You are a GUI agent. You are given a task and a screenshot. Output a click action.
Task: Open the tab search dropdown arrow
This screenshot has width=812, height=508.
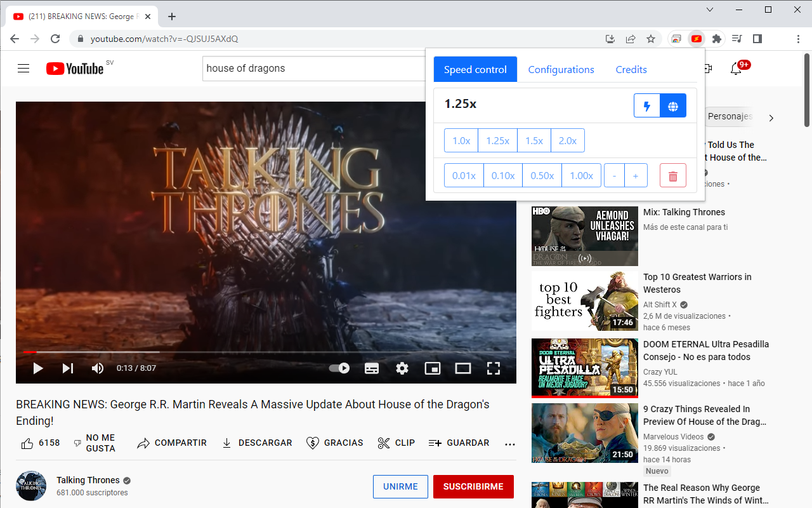tap(710, 10)
